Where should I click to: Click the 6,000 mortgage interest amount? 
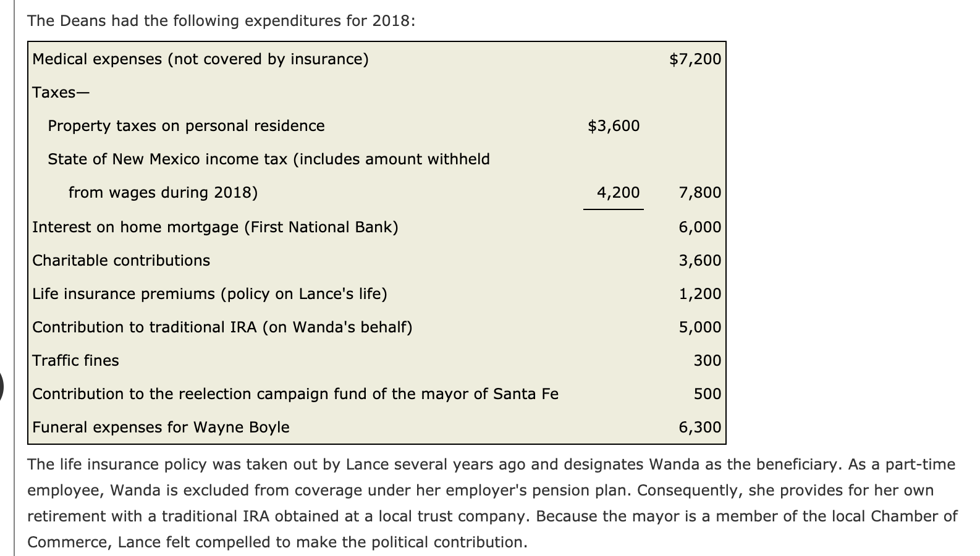[699, 227]
